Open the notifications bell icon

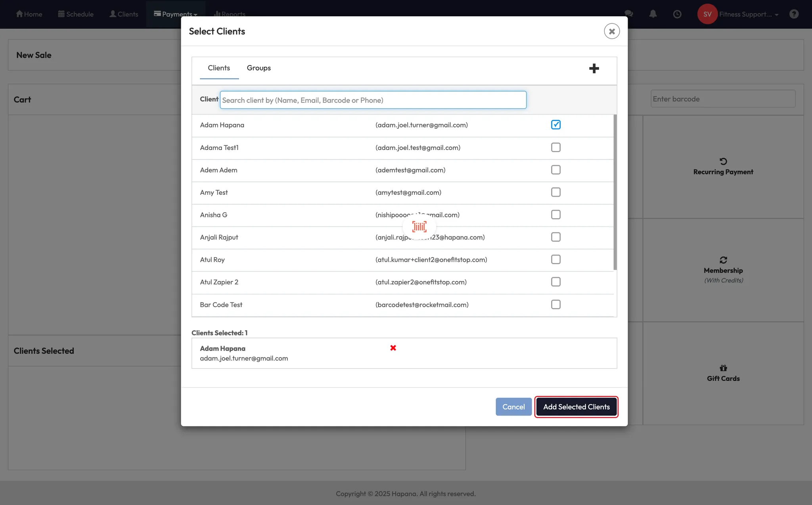[653, 14]
